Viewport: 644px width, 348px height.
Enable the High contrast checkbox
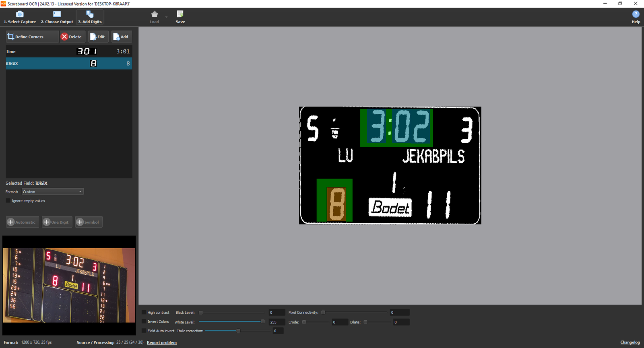coord(144,312)
